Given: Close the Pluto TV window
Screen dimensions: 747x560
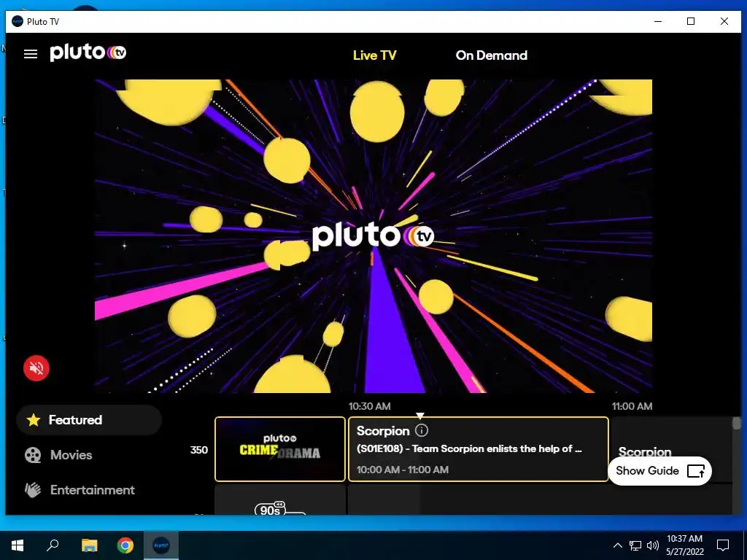Looking at the screenshot, I should pos(724,21).
